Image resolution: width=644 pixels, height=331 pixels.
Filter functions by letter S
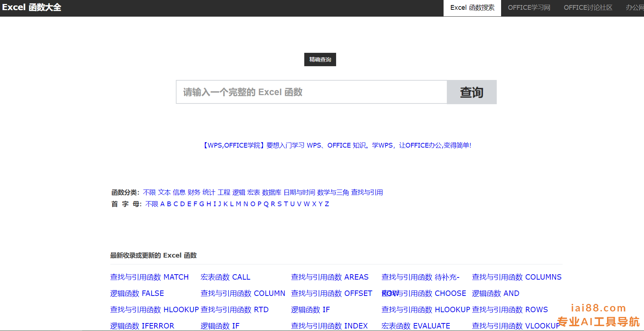click(279, 204)
